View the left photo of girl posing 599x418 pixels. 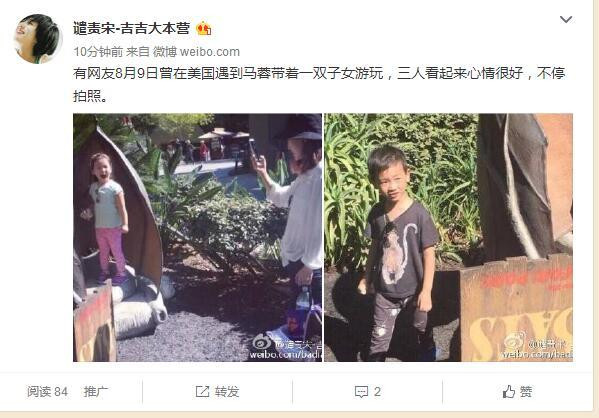[x=198, y=237]
